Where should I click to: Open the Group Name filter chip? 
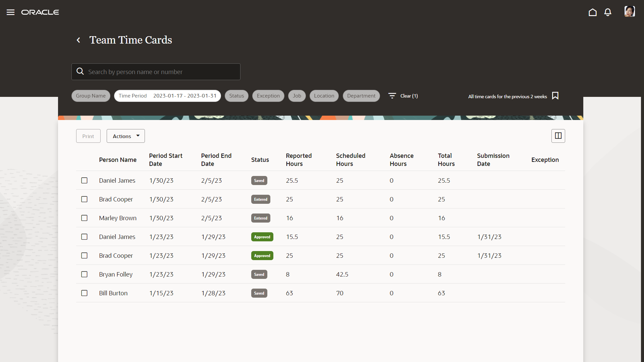(x=91, y=96)
